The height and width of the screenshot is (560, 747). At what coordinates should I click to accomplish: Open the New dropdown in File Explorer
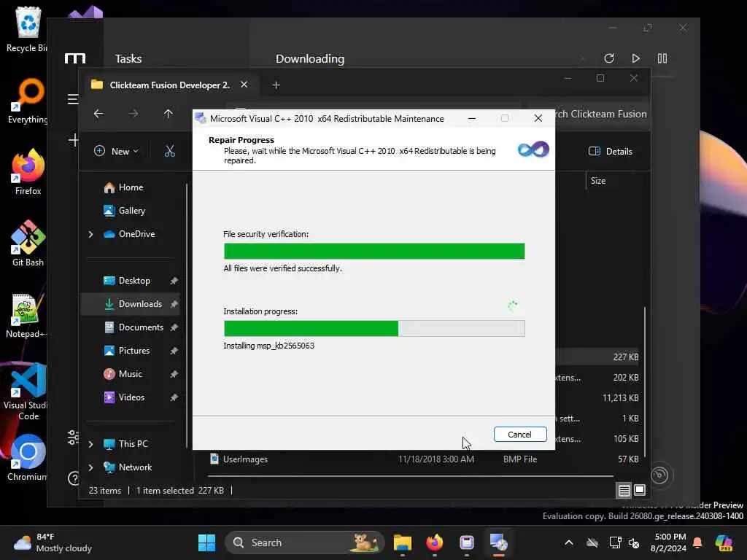click(116, 152)
